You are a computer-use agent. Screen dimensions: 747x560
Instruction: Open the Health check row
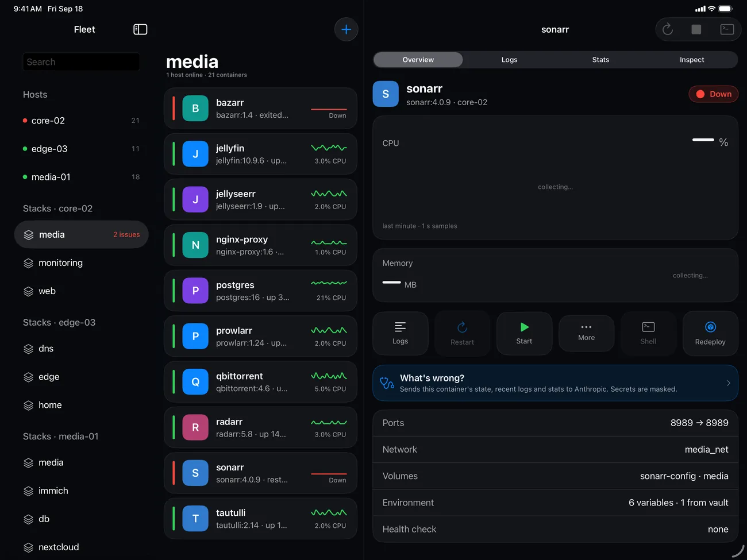(556, 529)
